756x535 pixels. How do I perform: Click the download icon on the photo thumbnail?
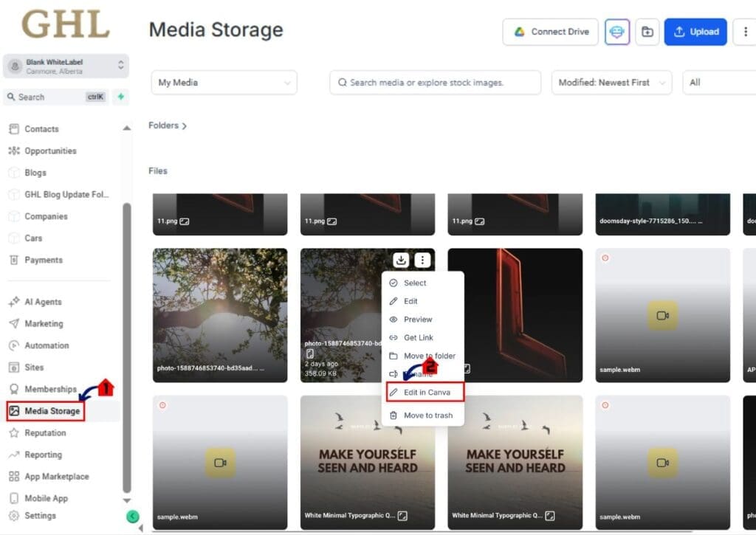[400, 260]
